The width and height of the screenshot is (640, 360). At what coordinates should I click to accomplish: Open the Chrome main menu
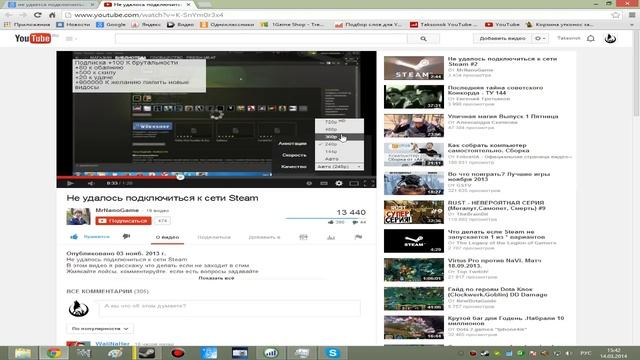631,15
